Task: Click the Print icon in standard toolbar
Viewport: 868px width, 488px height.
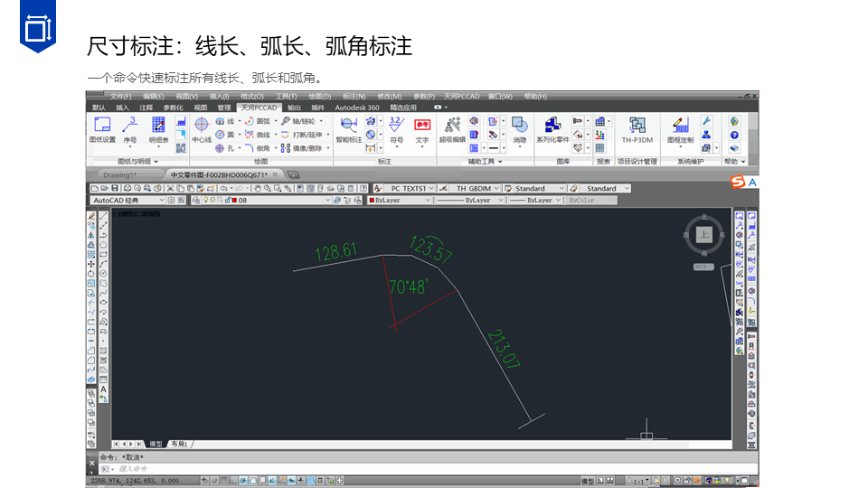Action: coord(127,189)
